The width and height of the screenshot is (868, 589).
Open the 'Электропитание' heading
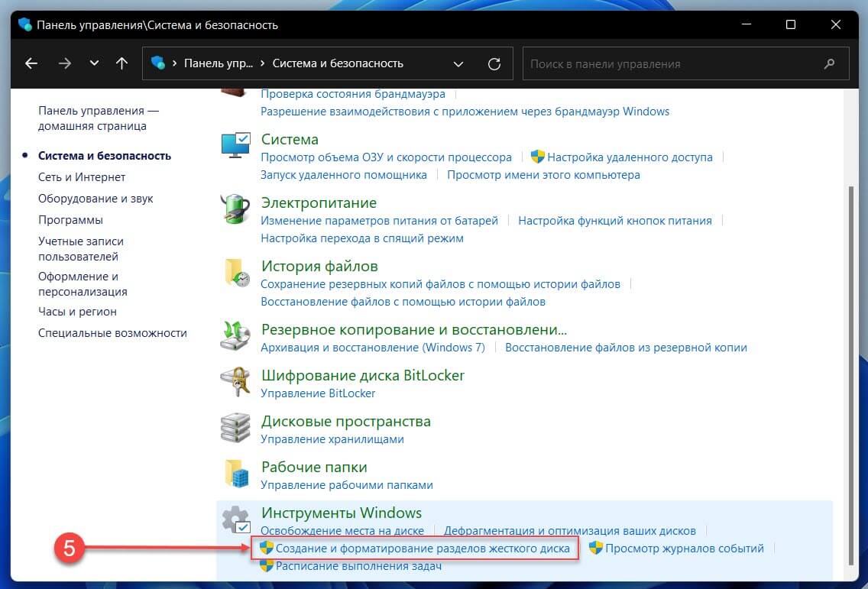(319, 203)
